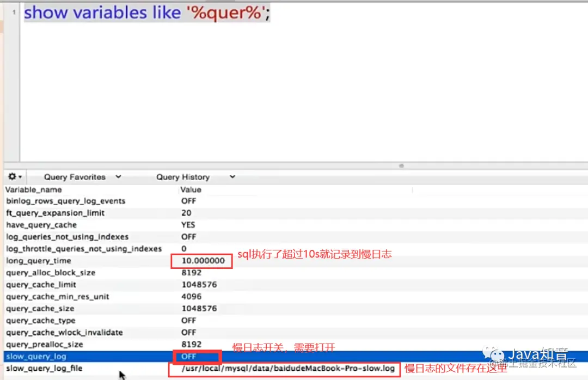Viewport: 588px width, 380px height.
Task: Click the 10.000000 value cell
Action: [203, 261]
